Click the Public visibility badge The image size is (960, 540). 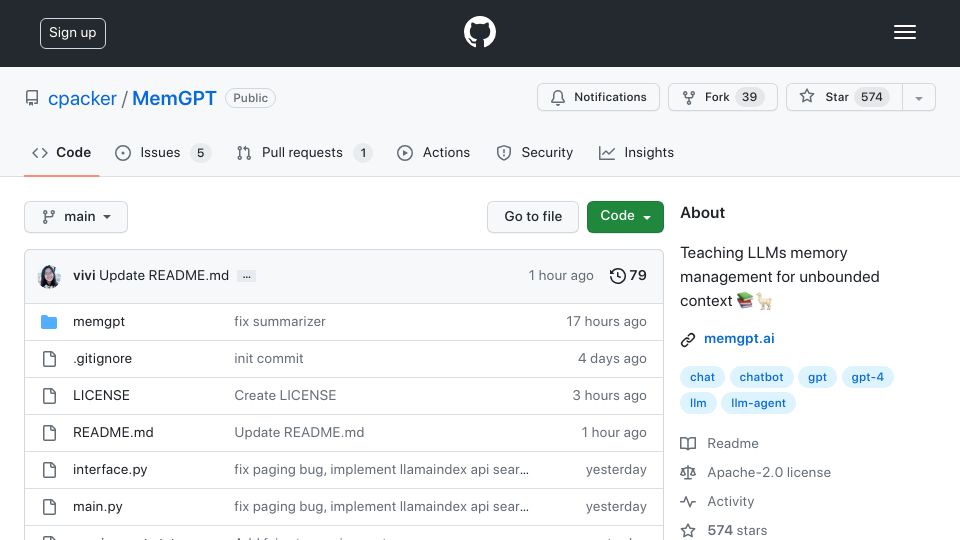tap(250, 98)
